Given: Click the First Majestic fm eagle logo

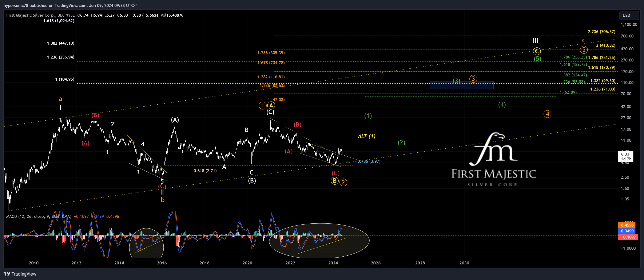Looking at the screenshot, I should [x=493, y=149].
